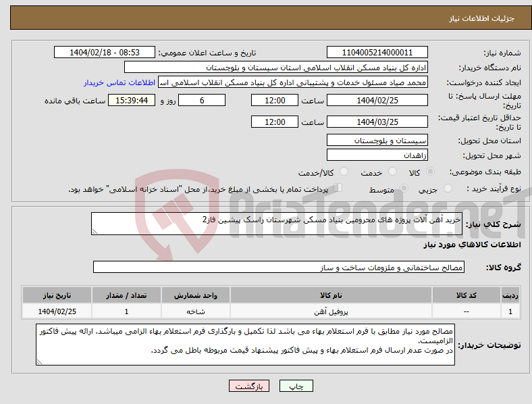Image resolution: width=532 pixels, height=404 pixels.
Task: Click the remaining days field showing 6
Action: click(x=202, y=101)
